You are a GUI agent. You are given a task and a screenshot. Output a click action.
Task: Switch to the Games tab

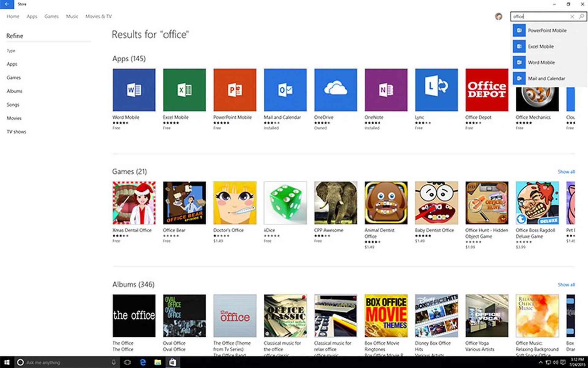(x=51, y=17)
